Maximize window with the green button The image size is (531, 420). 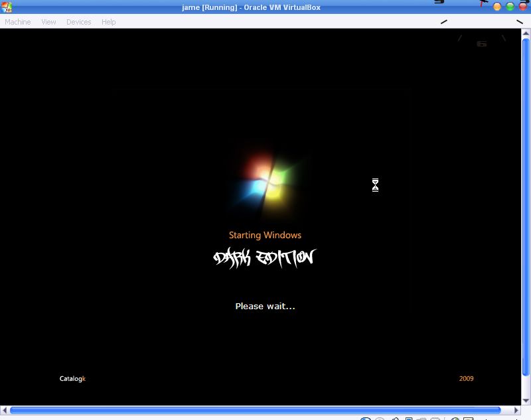point(510,7)
